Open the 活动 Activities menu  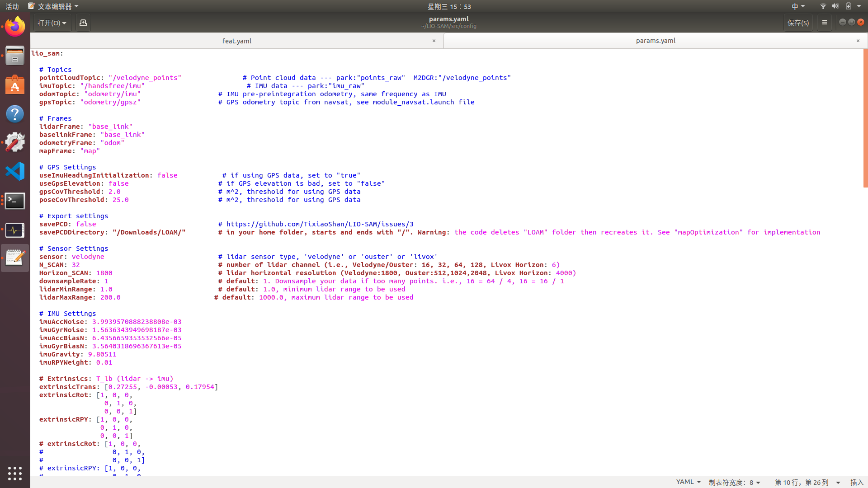click(x=12, y=6)
